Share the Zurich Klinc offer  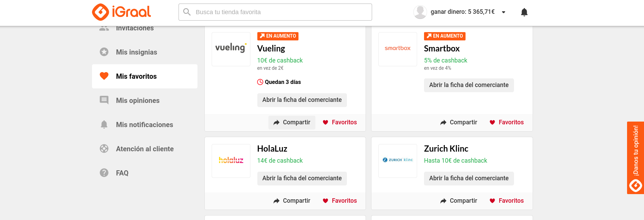pyautogui.click(x=459, y=201)
